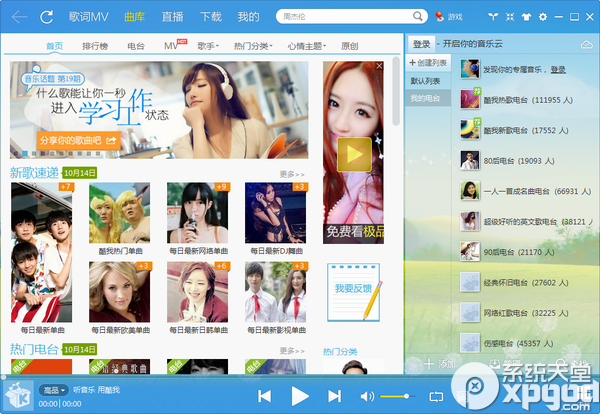Click the playback progress bar
The image size is (600, 414).
[x=300, y=377]
